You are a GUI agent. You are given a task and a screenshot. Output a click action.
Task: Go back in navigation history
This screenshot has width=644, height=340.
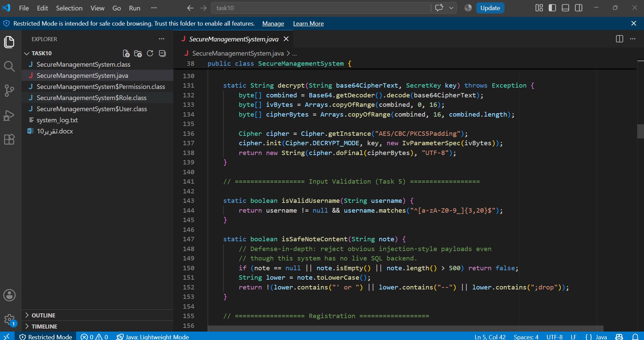click(x=190, y=8)
